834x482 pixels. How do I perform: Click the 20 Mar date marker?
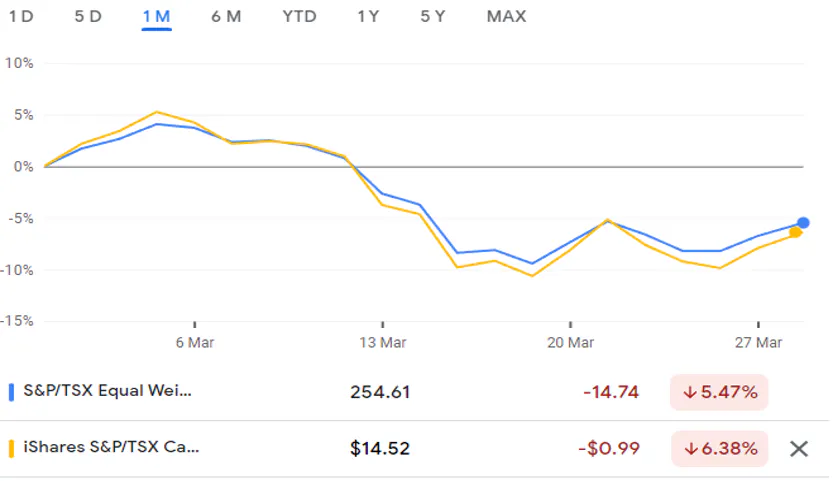click(x=570, y=342)
